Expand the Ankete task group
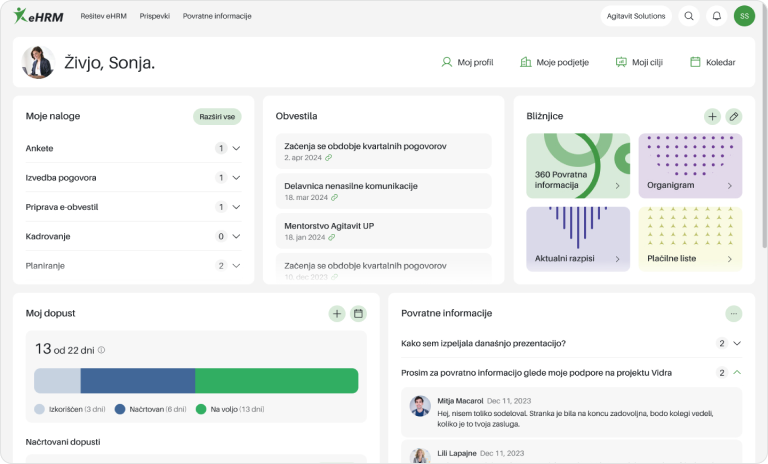This screenshot has height=464, width=768. (x=236, y=149)
